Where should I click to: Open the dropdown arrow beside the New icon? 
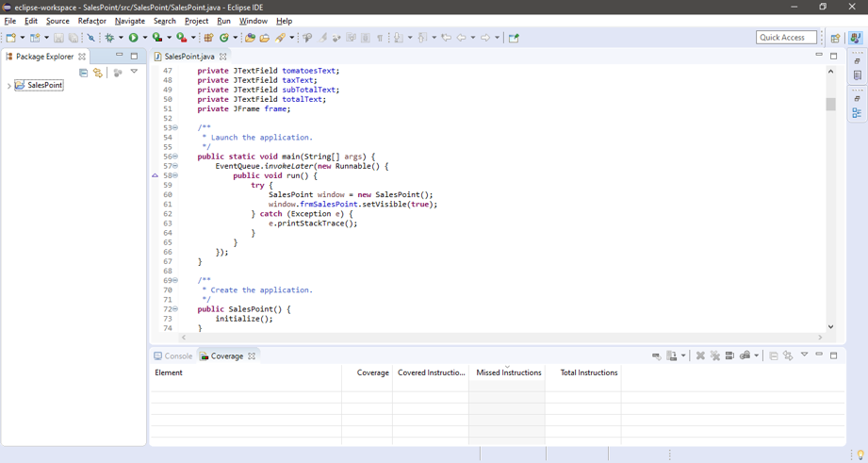coord(23,38)
